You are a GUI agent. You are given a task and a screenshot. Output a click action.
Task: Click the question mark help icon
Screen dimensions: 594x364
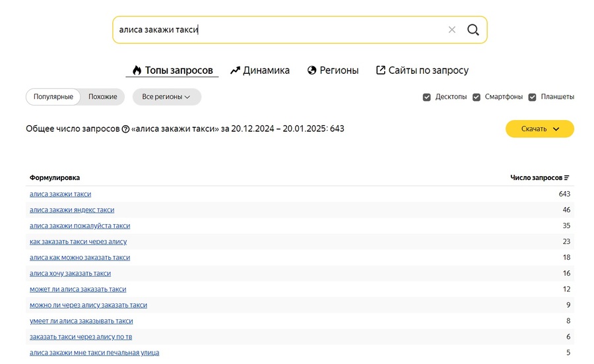tap(126, 129)
